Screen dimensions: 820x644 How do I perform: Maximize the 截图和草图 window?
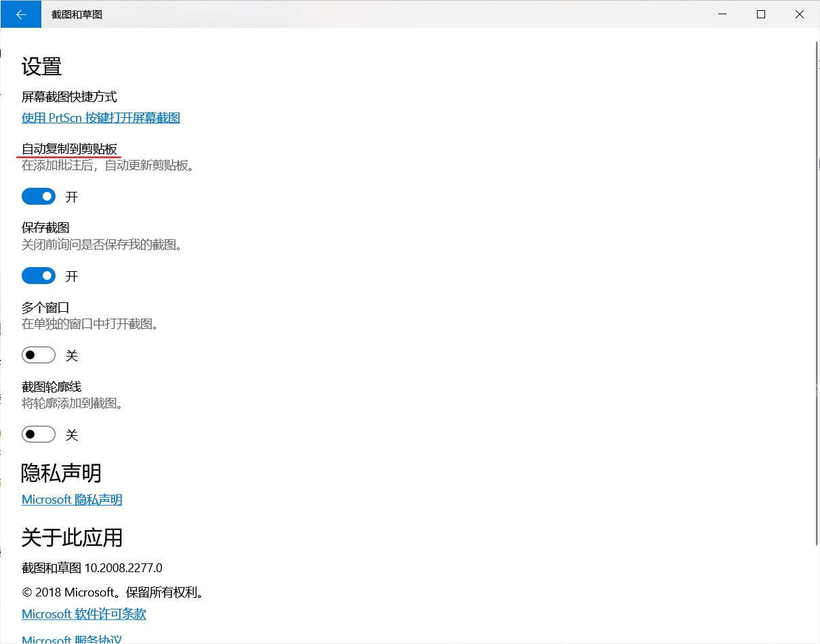point(761,14)
